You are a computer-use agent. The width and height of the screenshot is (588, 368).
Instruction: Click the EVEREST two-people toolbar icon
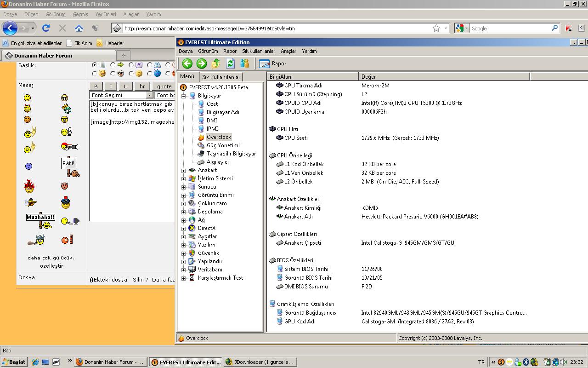point(244,63)
